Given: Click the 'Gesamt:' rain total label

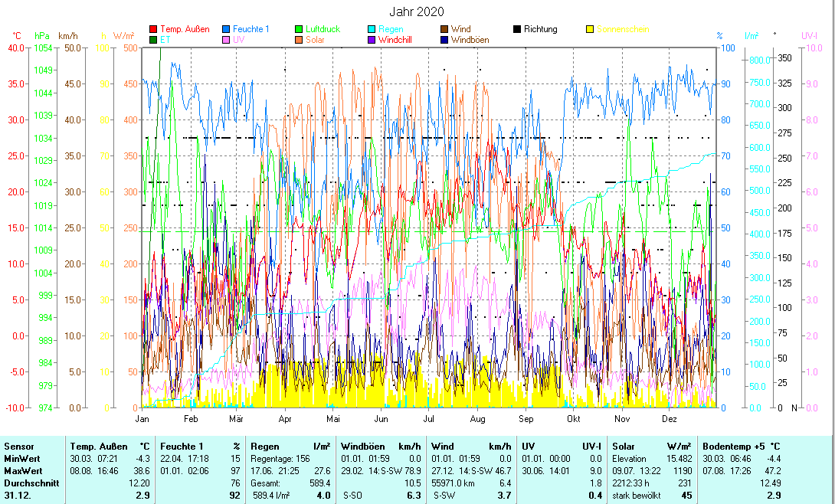Looking at the screenshot, I should [x=265, y=483].
